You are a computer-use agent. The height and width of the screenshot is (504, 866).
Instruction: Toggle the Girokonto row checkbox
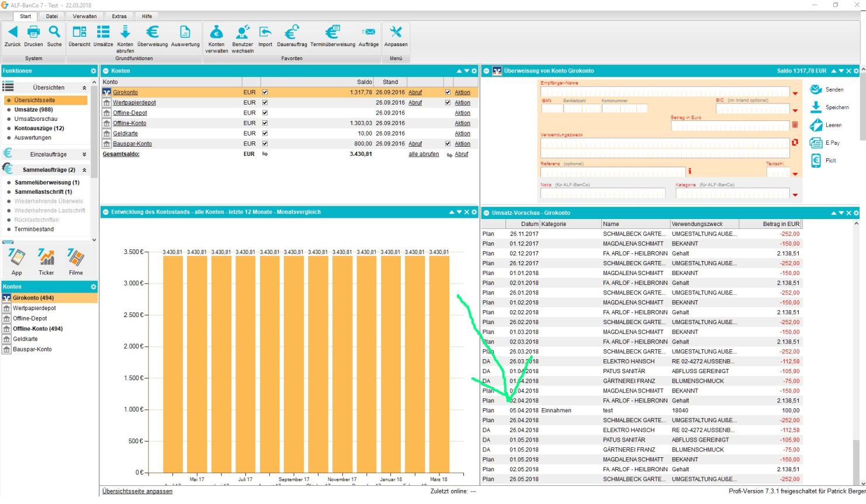[265, 92]
